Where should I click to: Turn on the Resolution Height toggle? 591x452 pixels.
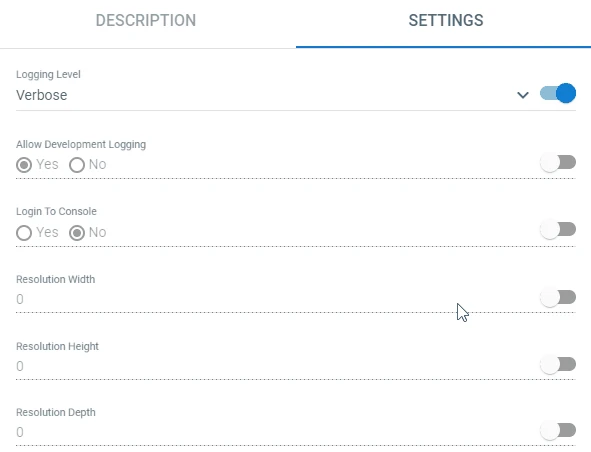558,364
